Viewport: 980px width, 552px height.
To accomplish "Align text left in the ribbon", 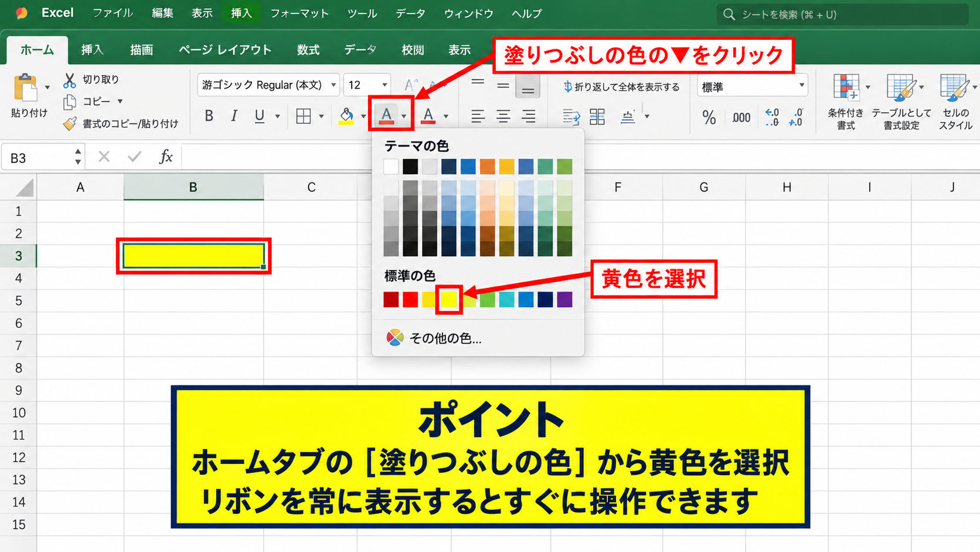I will tap(478, 116).
